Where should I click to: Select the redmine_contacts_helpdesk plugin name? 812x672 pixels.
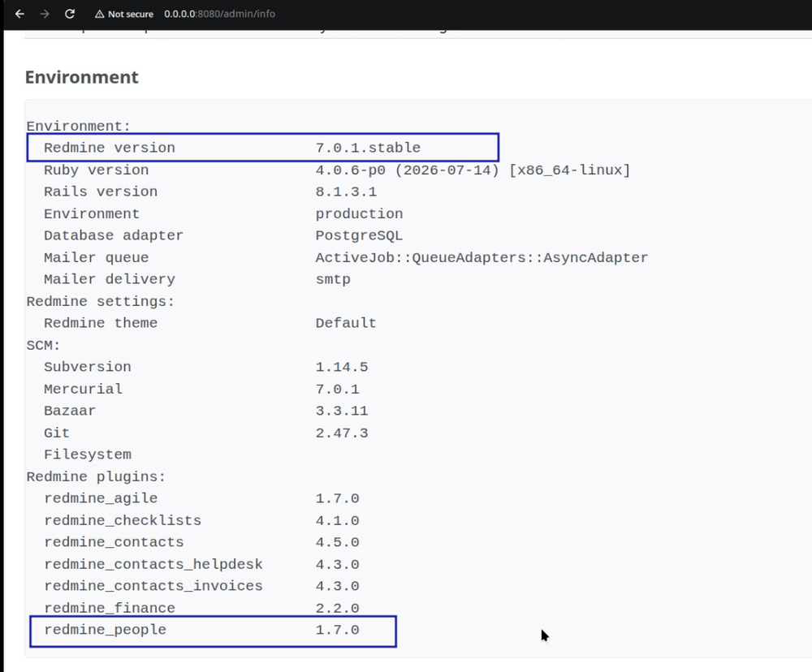(153, 565)
